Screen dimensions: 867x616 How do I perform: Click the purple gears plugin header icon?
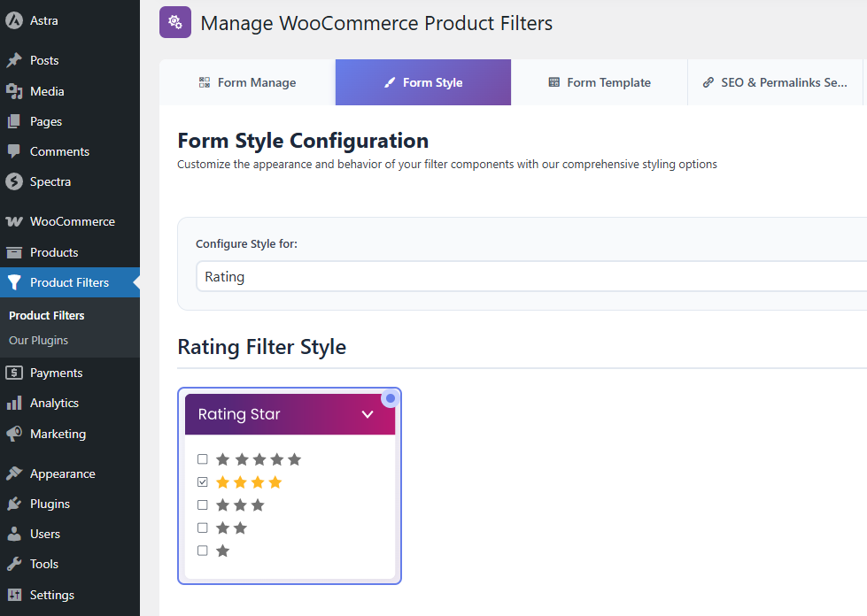[175, 22]
